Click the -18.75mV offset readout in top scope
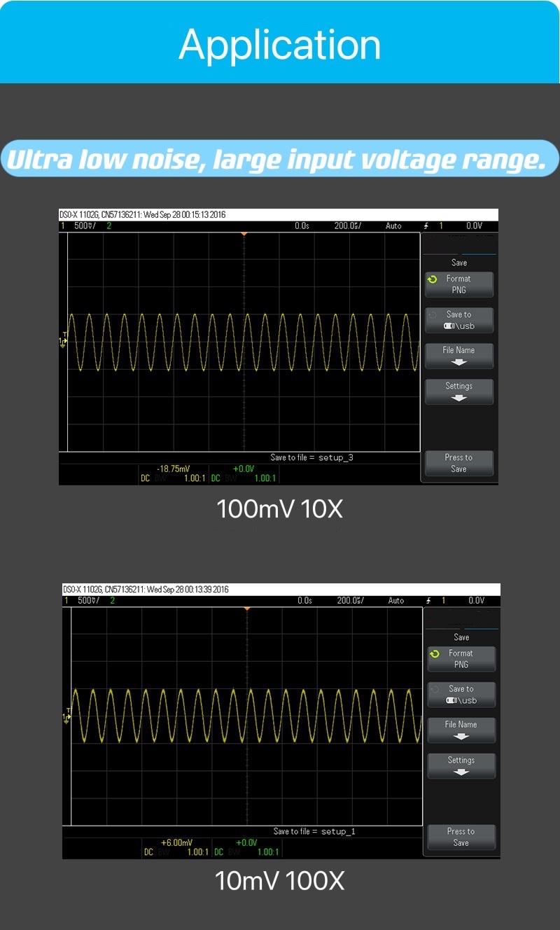This screenshot has height=930, width=560. click(173, 469)
